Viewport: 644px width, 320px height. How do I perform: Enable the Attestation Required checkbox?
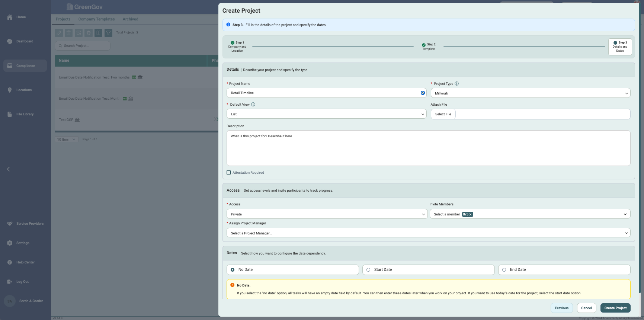[229, 173]
